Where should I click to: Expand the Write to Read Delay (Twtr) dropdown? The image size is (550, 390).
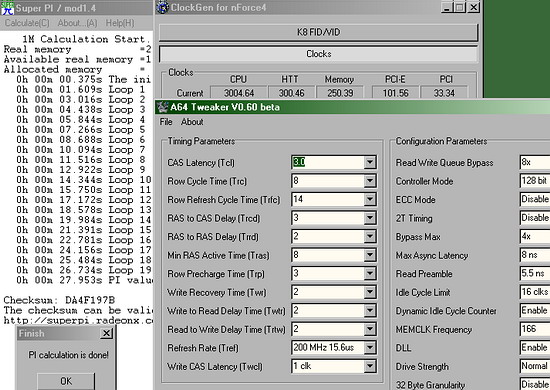[x=370, y=311]
